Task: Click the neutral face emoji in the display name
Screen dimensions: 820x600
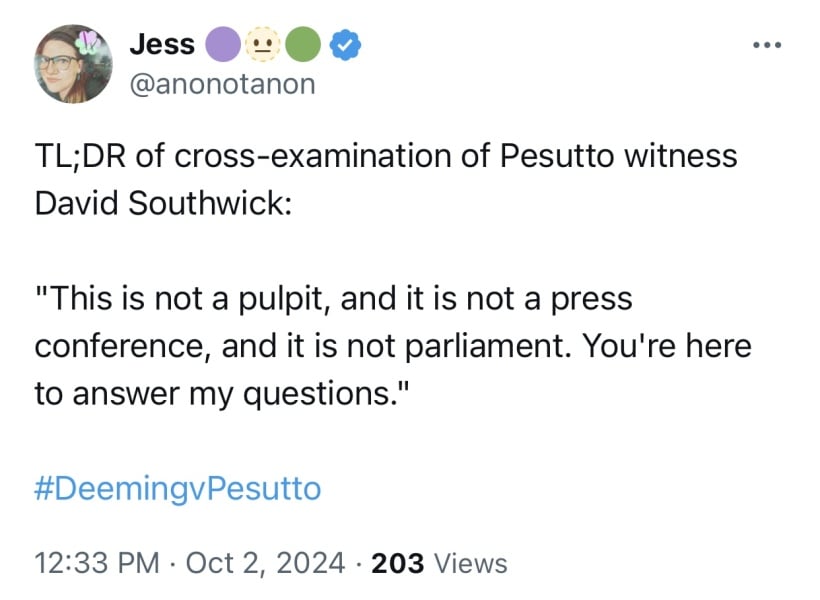Action: pyautogui.click(x=264, y=44)
